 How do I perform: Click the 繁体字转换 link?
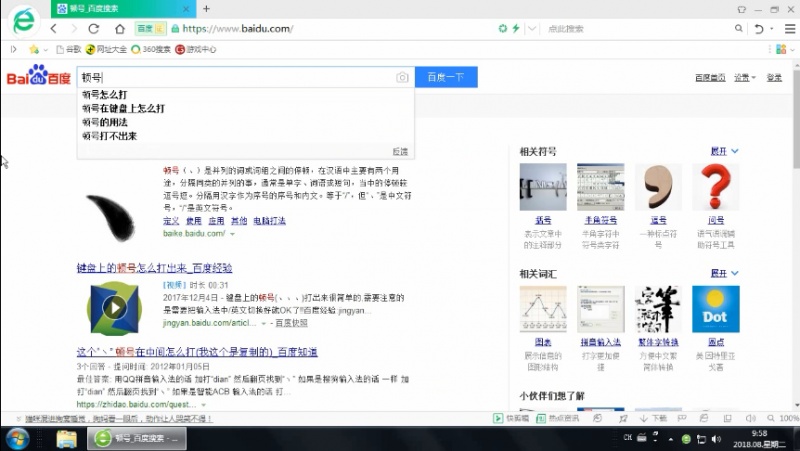coord(658,342)
